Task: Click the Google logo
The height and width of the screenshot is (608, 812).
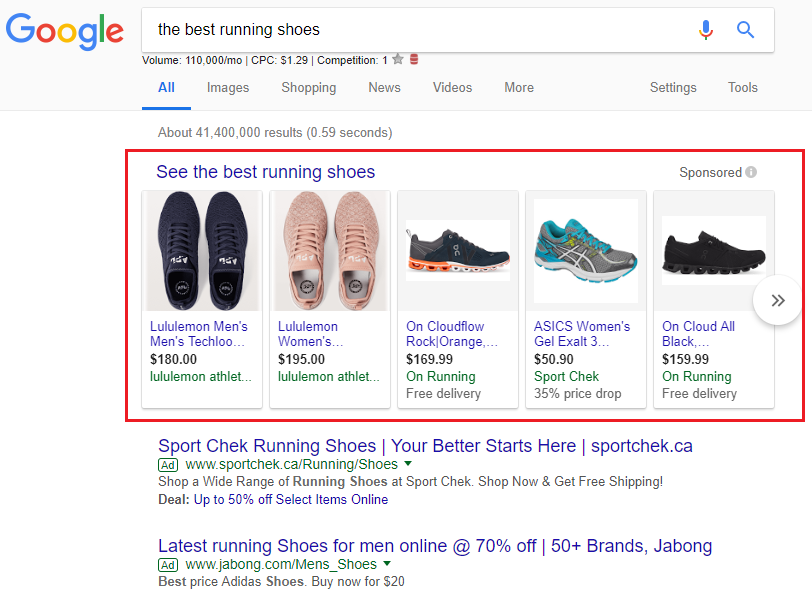Action: click(x=65, y=30)
